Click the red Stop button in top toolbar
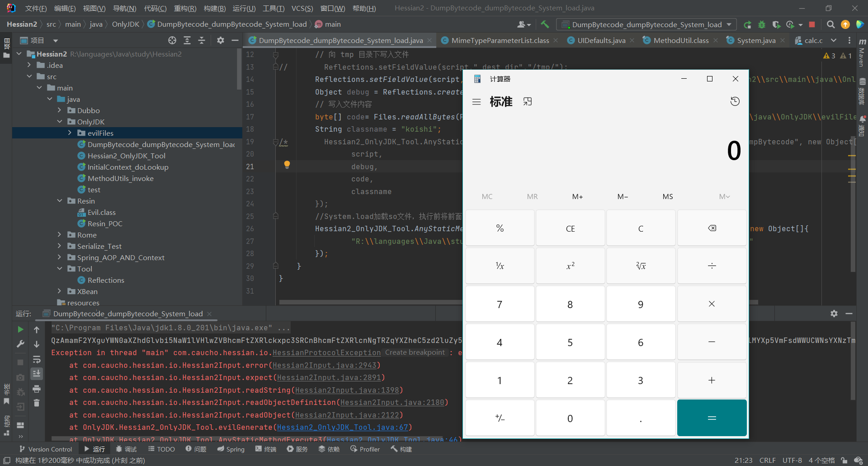The height and width of the screenshot is (466, 868). point(812,24)
